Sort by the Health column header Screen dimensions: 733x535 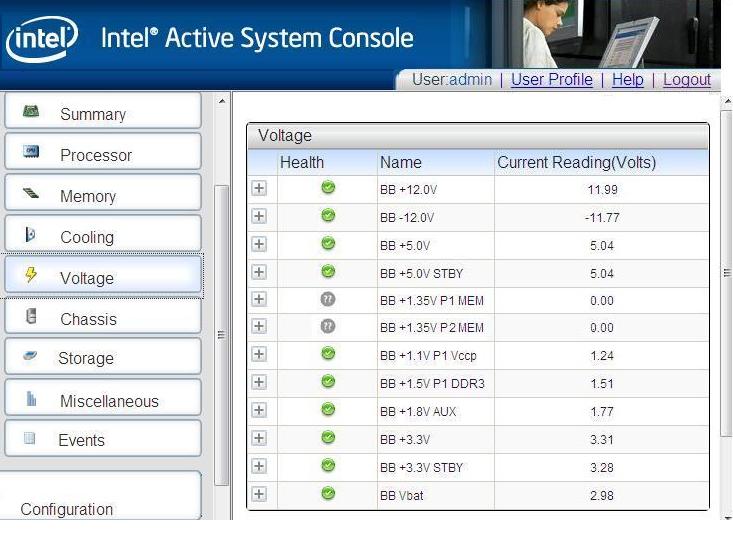(327, 162)
